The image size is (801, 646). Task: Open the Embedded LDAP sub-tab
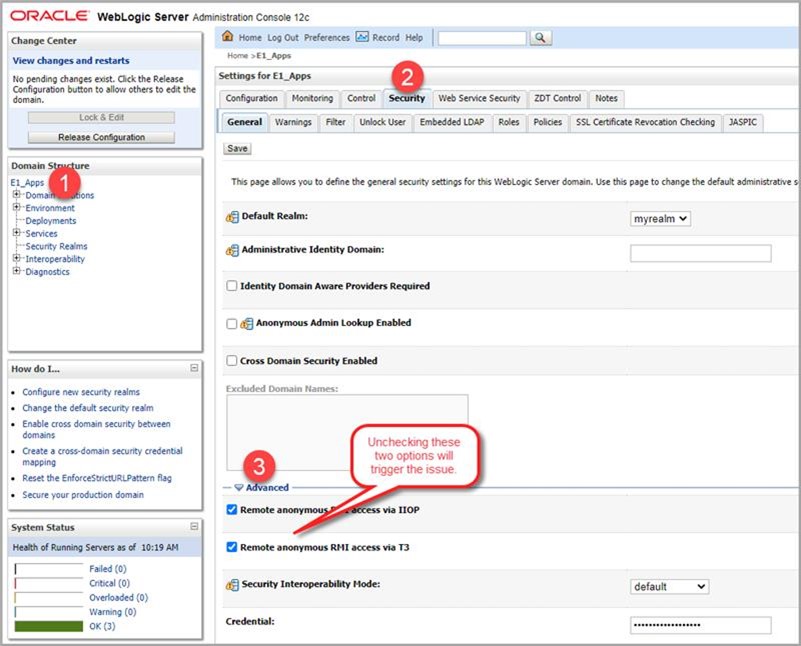pos(452,122)
